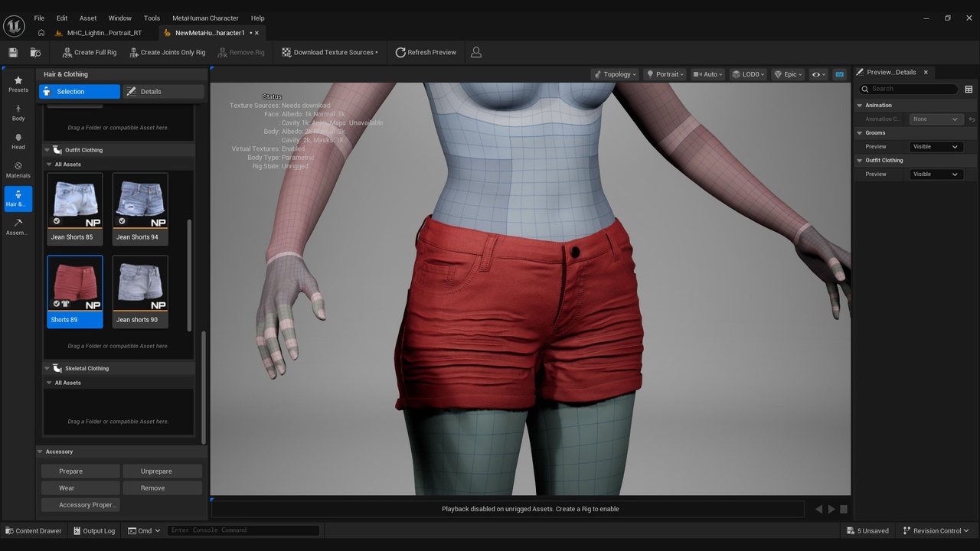Viewport: 980px width, 551px height.
Task: Collapse the Accessory section
Action: click(x=41, y=452)
